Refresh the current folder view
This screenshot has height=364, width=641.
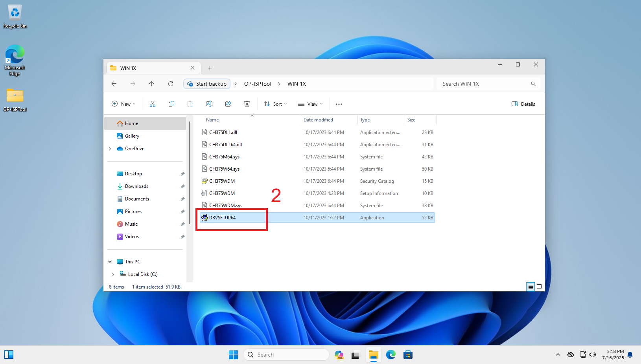(x=171, y=84)
